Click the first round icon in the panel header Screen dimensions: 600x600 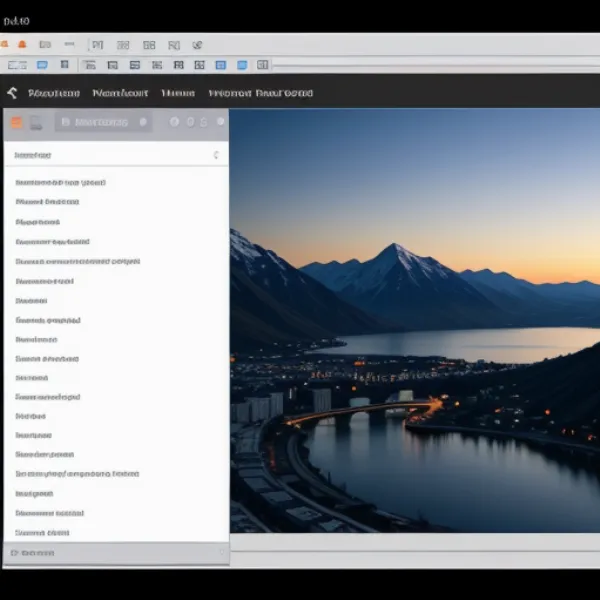pos(174,122)
